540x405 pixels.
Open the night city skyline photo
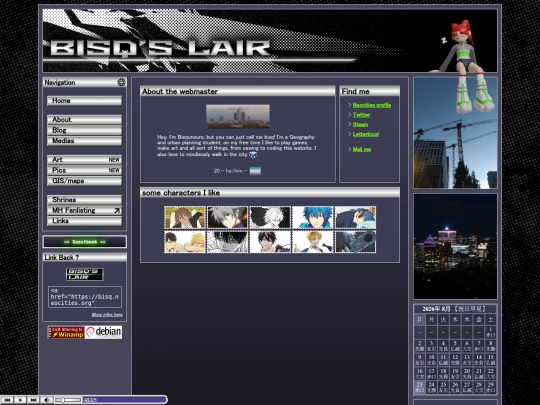[x=455, y=246]
